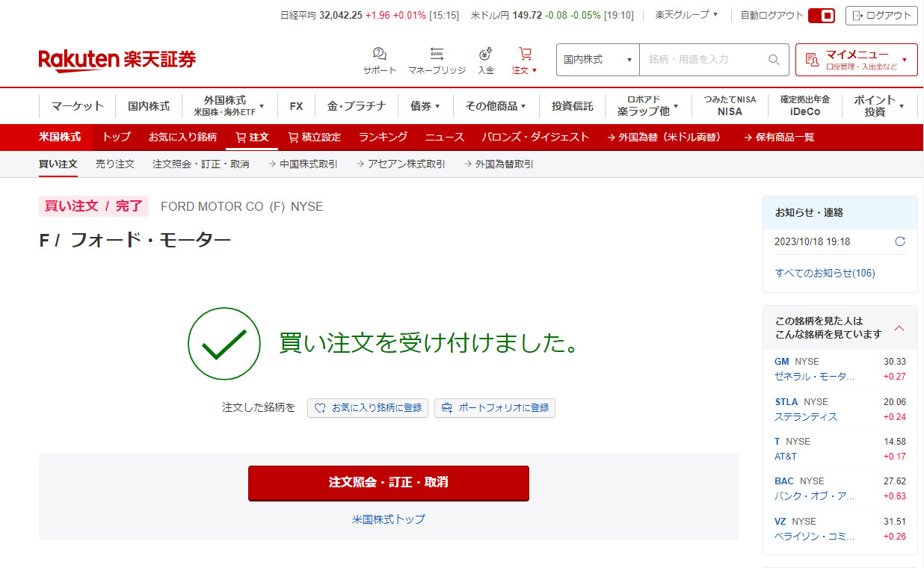924x568 pixels.
Task: Open the ランキング tab
Action: click(383, 138)
